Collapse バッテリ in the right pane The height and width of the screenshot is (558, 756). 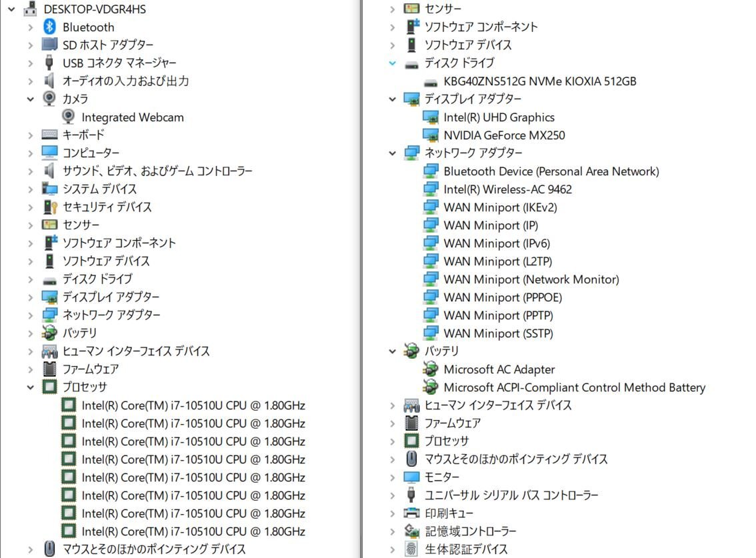393,351
